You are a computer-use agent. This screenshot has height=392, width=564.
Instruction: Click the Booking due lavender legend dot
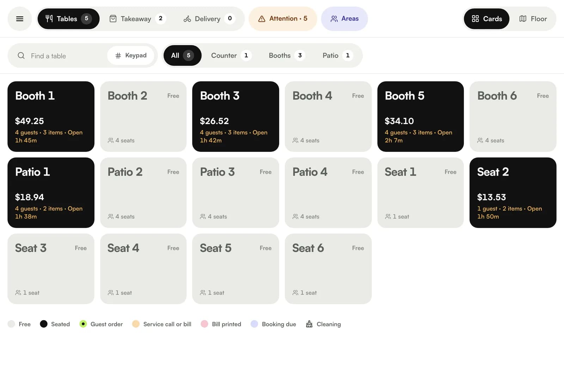coord(255,324)
